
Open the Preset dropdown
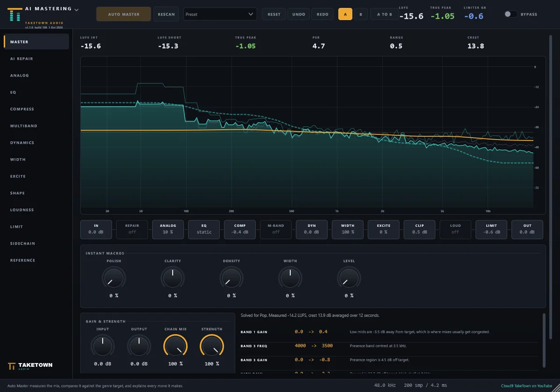tap(220, 14)
